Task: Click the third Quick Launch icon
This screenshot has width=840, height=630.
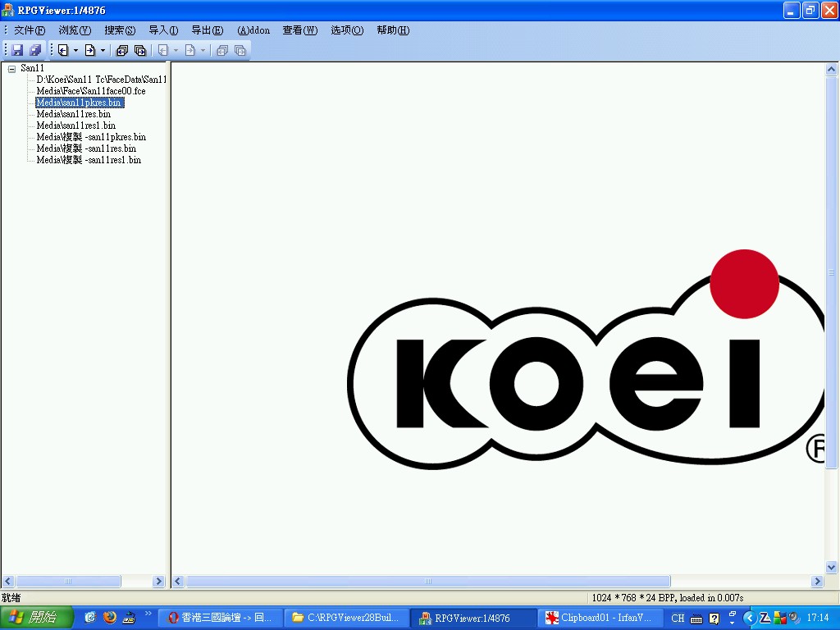Action: coord(129,618)
